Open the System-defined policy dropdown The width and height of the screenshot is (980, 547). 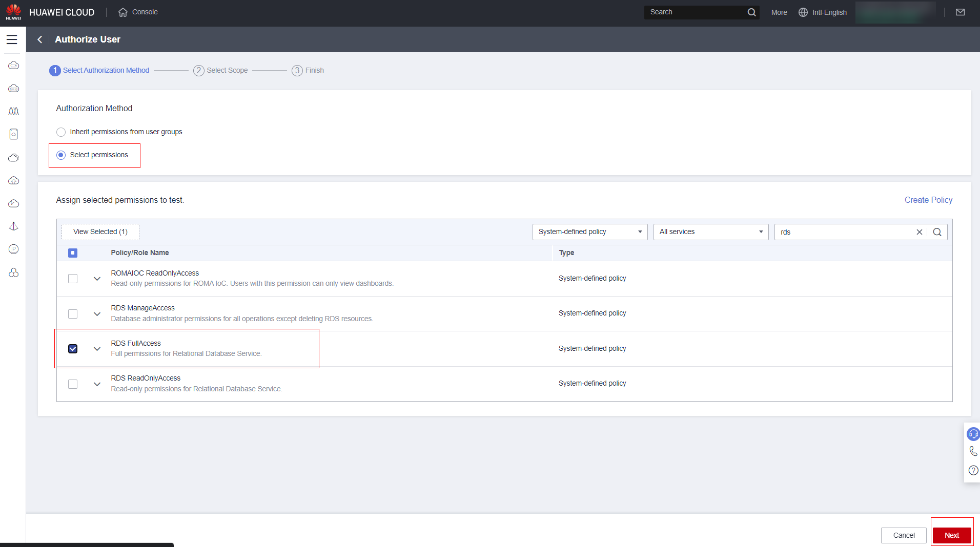(x=589, y=232)
